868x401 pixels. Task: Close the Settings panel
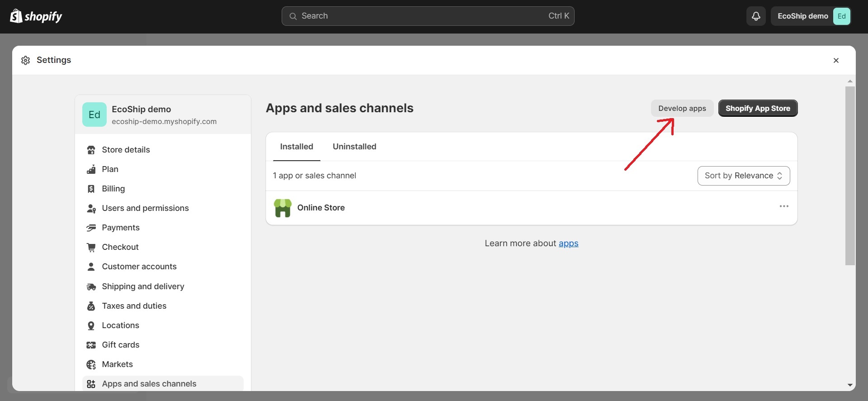click(x=835, y=61)
